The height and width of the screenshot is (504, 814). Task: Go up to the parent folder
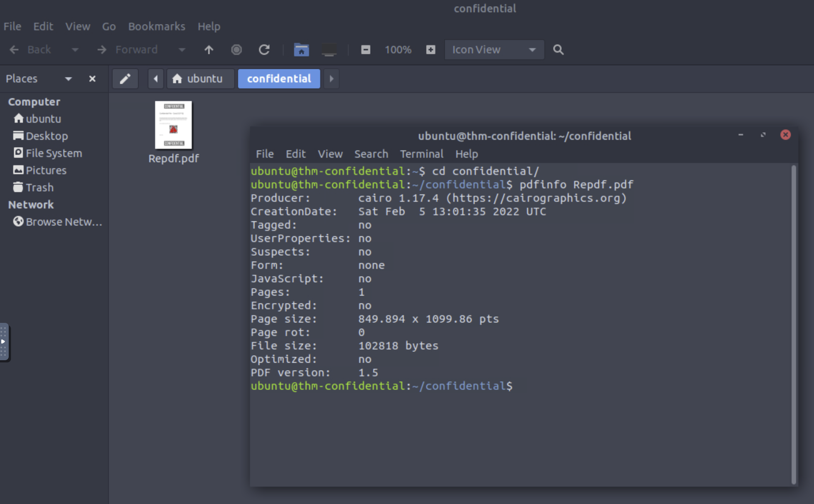(209, 50)
